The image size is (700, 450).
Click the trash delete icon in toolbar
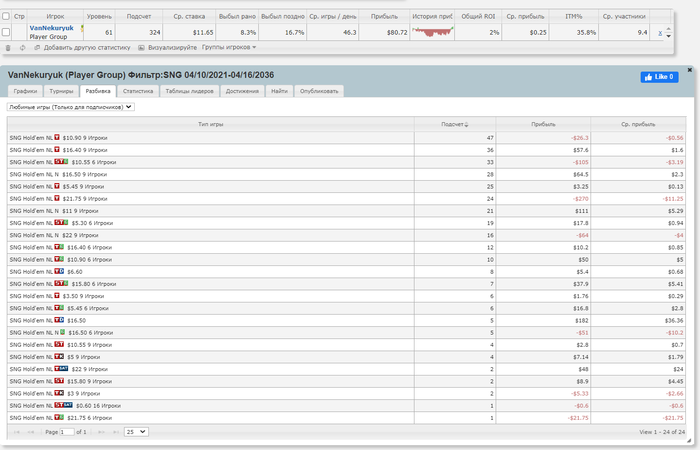pyautogui.click(x=8, y=48)
